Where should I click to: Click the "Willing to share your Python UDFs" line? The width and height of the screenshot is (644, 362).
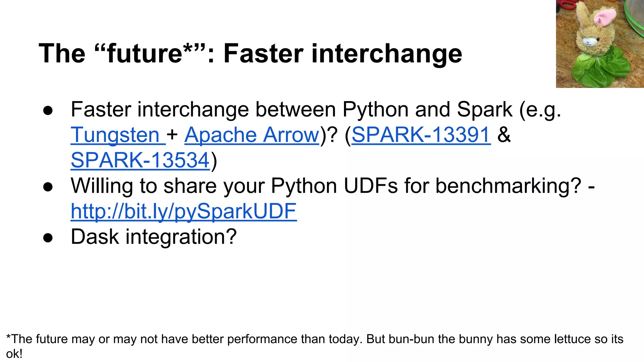pos(332,186)
